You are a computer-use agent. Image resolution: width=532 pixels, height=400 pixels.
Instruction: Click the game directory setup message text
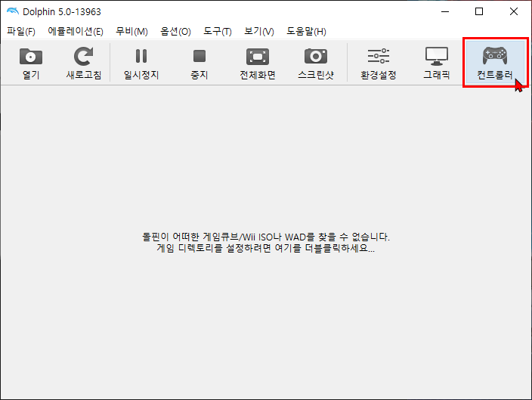266,243
